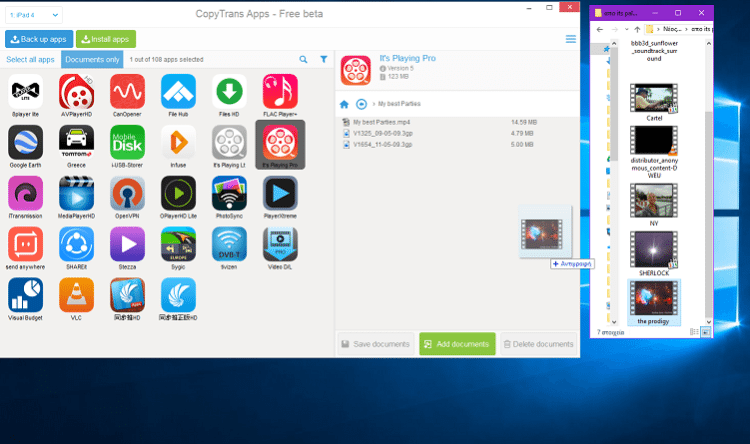750x444 pixels.
Task: Open the app search magnifier
Action: pos(303,59)
